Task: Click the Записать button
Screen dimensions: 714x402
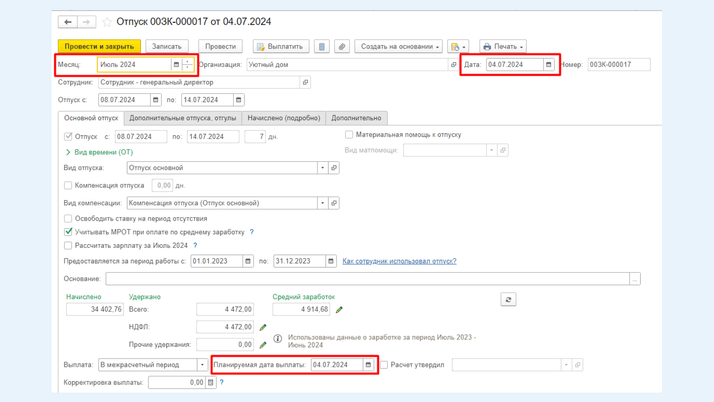Action: 167,46
